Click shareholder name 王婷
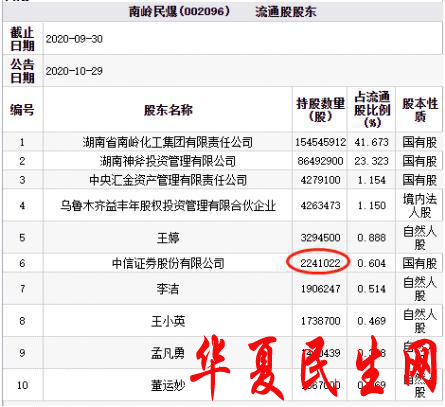 point(168,238)
